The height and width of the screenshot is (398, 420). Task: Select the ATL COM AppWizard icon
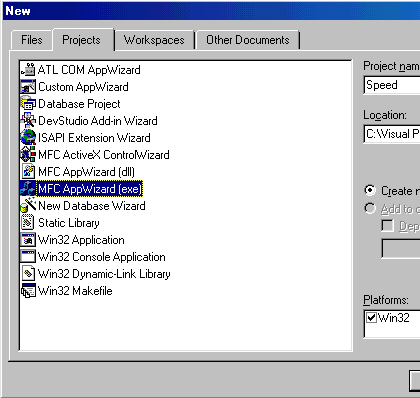click(x=28, y=70)
